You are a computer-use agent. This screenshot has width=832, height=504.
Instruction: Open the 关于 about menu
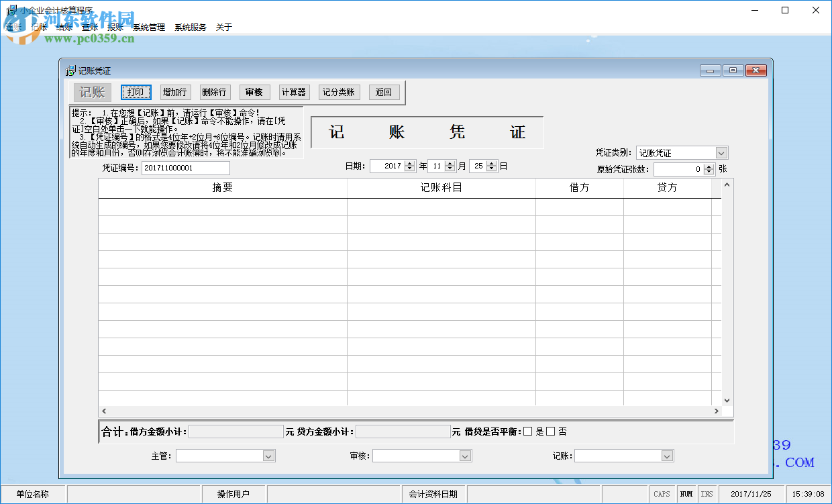click(223, 27)
